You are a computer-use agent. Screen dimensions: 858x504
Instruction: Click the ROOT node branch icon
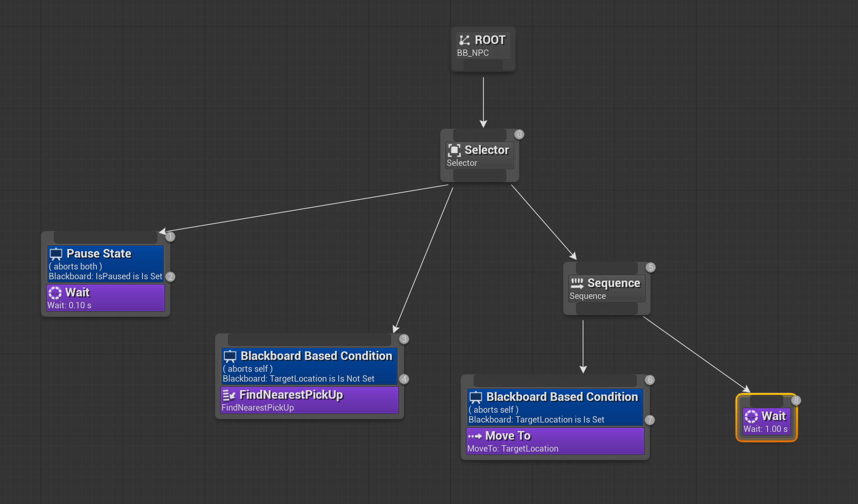(464, 40)
